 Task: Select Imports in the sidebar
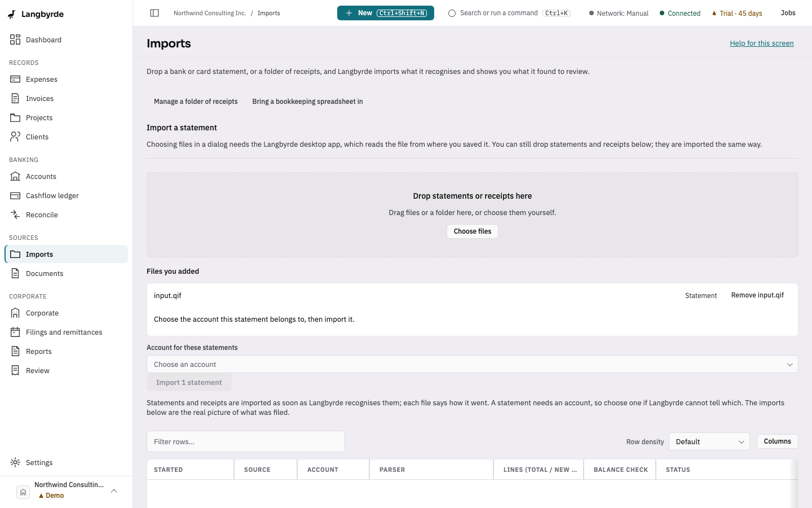pyautogui.click(x=67, y=254)
